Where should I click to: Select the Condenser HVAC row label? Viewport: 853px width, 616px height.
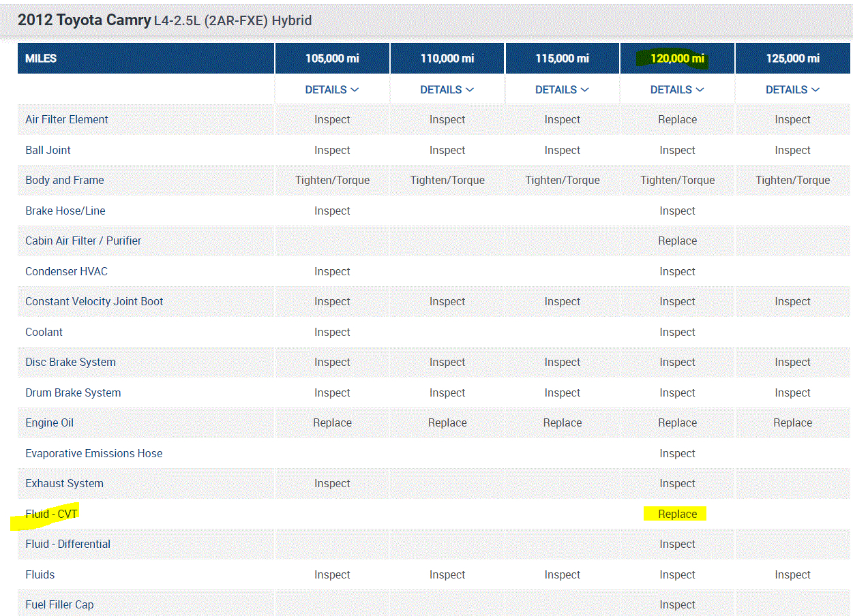[66, 271]
